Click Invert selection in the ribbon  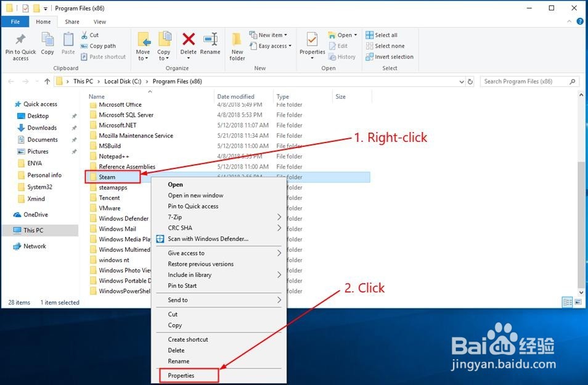pyautogui.click(x=390, y=57)
